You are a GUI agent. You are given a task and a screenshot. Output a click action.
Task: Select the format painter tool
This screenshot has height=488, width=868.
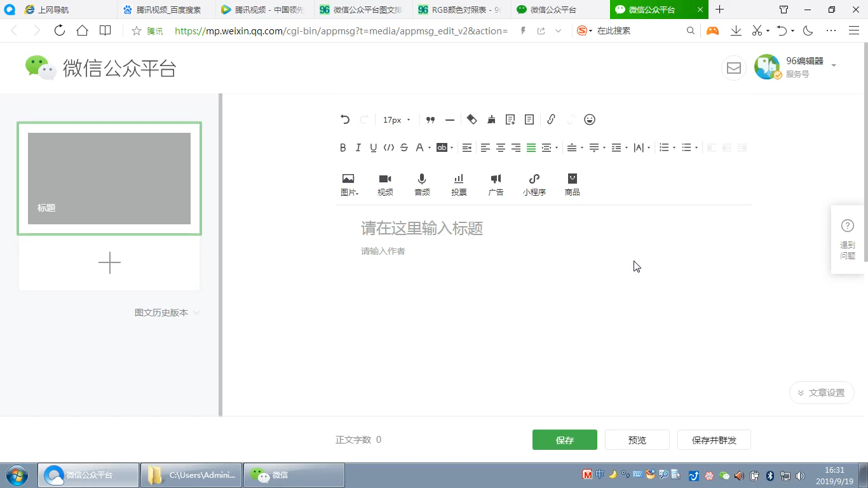(x=471, y=119)
